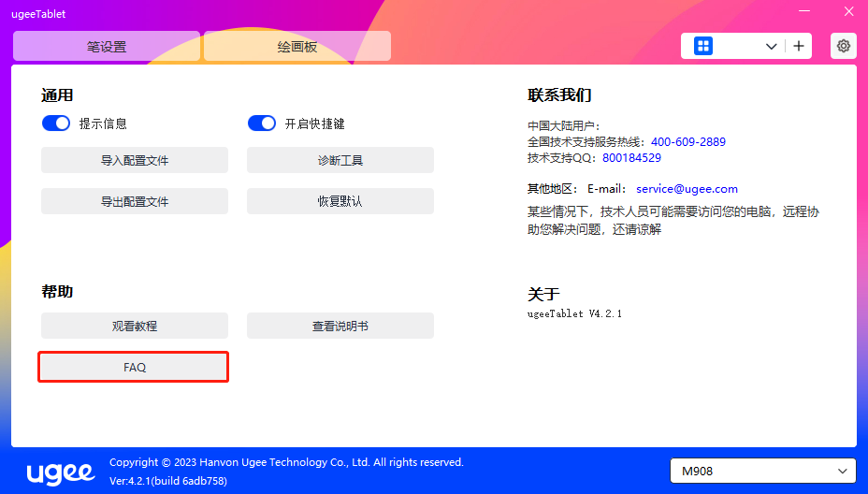Close the ugeeTablet window
The width and height of the screenshot is (868, 494).
pos(848,11)
